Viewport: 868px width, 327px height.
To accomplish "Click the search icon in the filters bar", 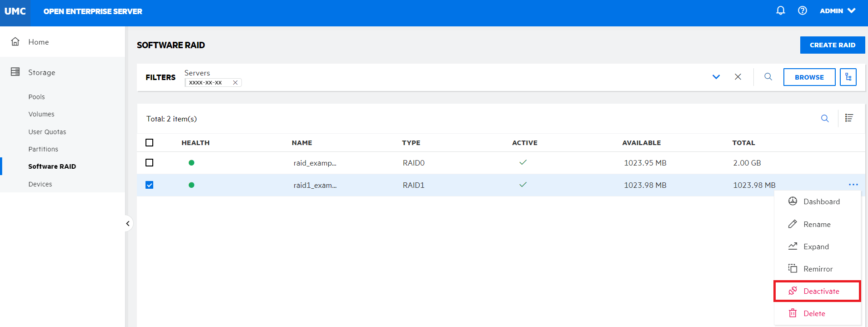I will click(x=768, y=77).
